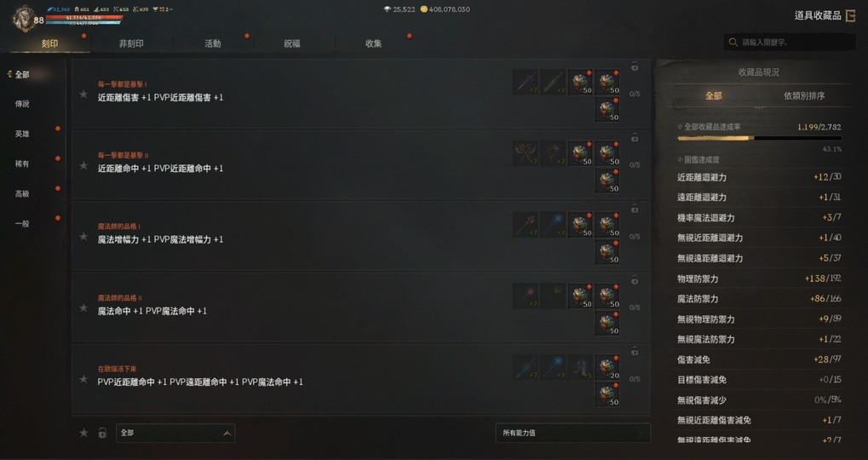Select the 英雄 grade filter
The image size is (868, 460).
coord(22,134)
